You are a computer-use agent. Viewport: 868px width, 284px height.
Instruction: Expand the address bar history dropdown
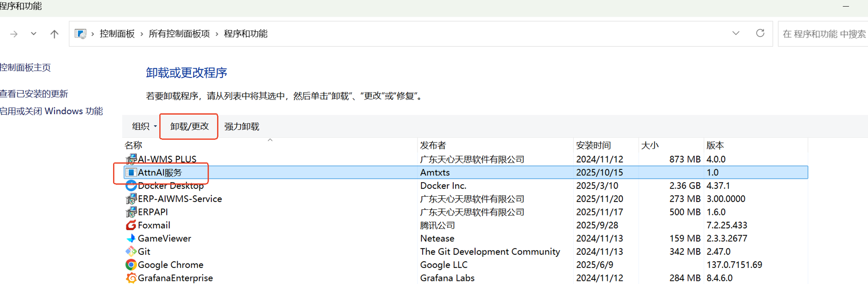point(736,33)
